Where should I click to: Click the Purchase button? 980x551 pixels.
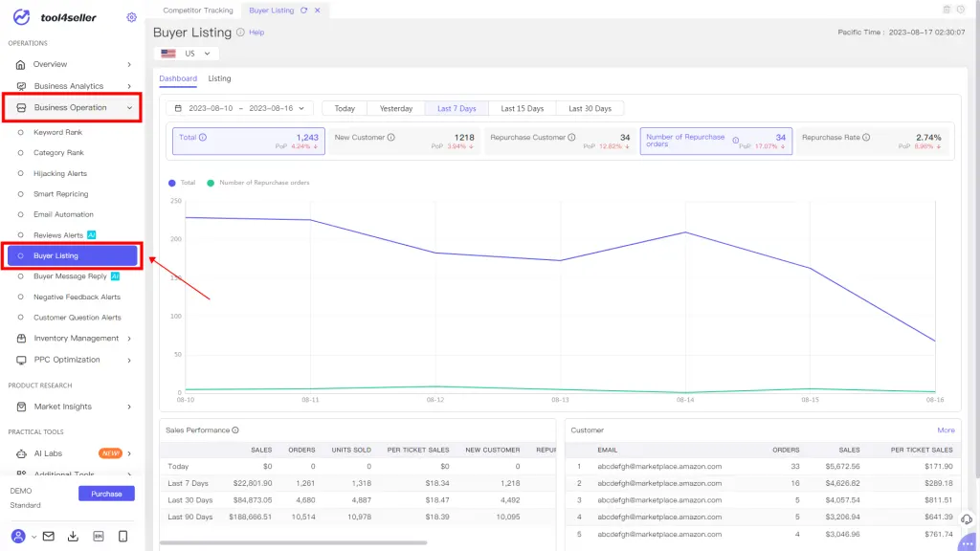pos(107,494)
